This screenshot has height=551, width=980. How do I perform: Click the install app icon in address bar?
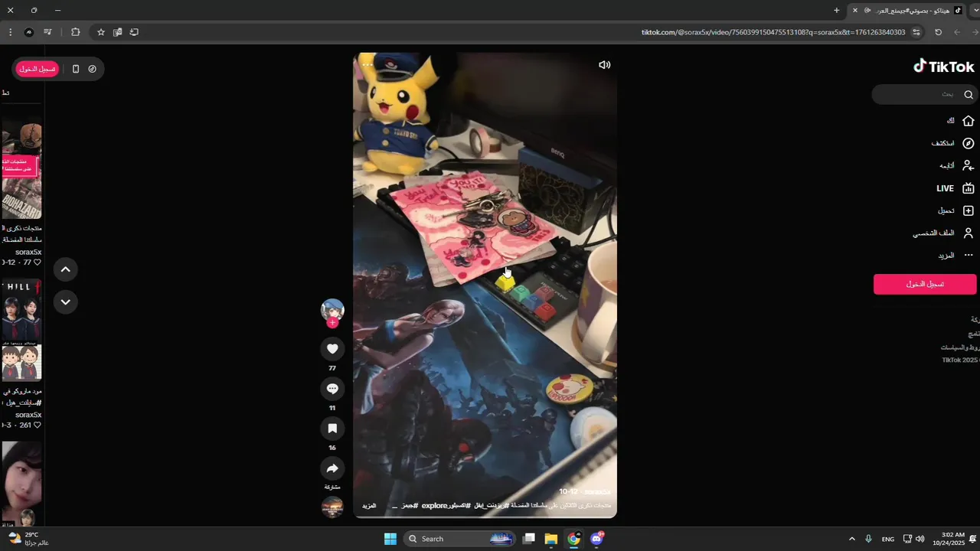click(134, 32)
